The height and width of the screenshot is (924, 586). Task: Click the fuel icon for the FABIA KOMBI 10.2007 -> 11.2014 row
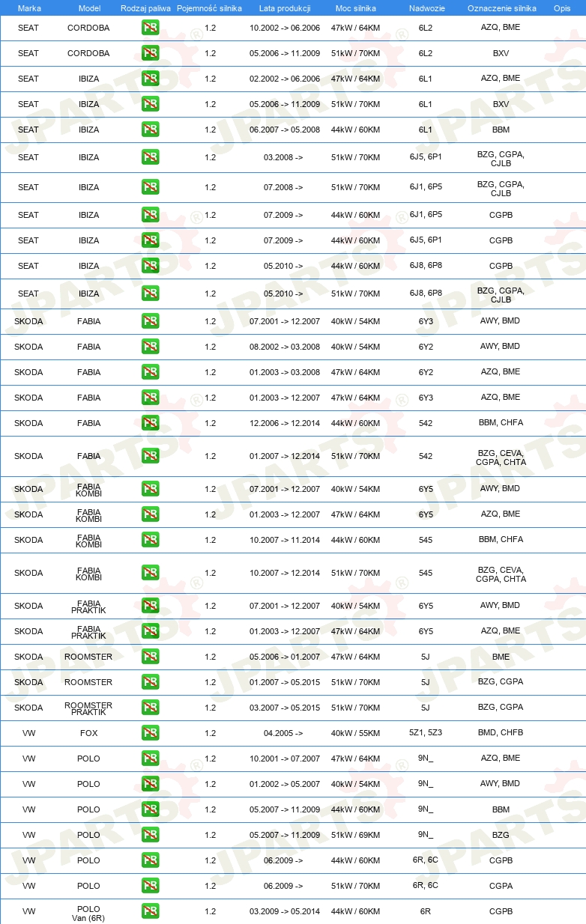[150, 540]
